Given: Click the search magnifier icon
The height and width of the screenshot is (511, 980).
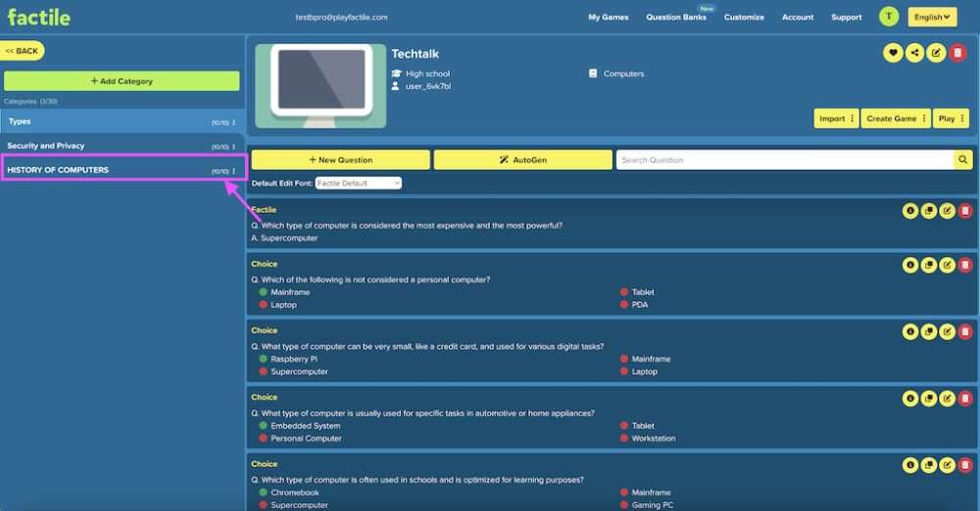Looking at the screenshot, I should (x=963, y=160).
